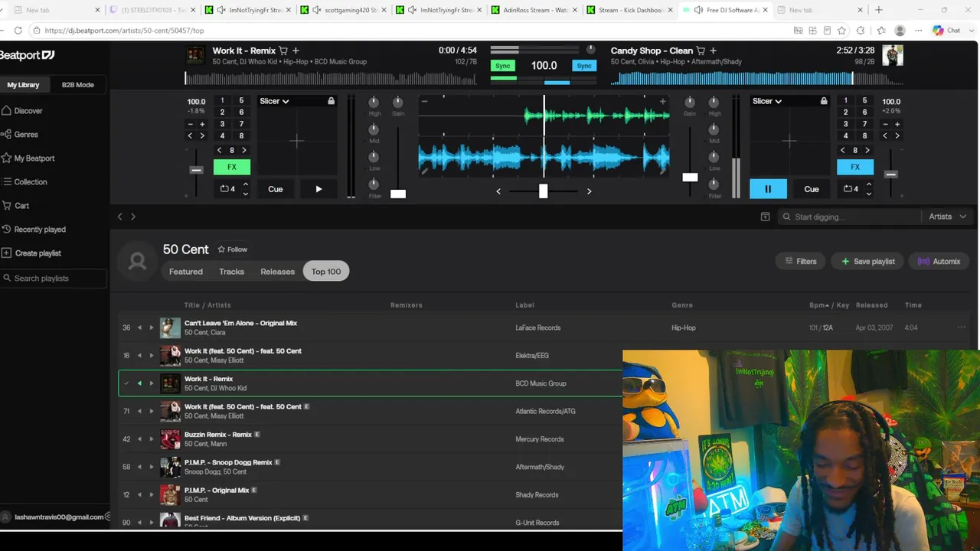Toggle the blue Sync button

point(584,66)
